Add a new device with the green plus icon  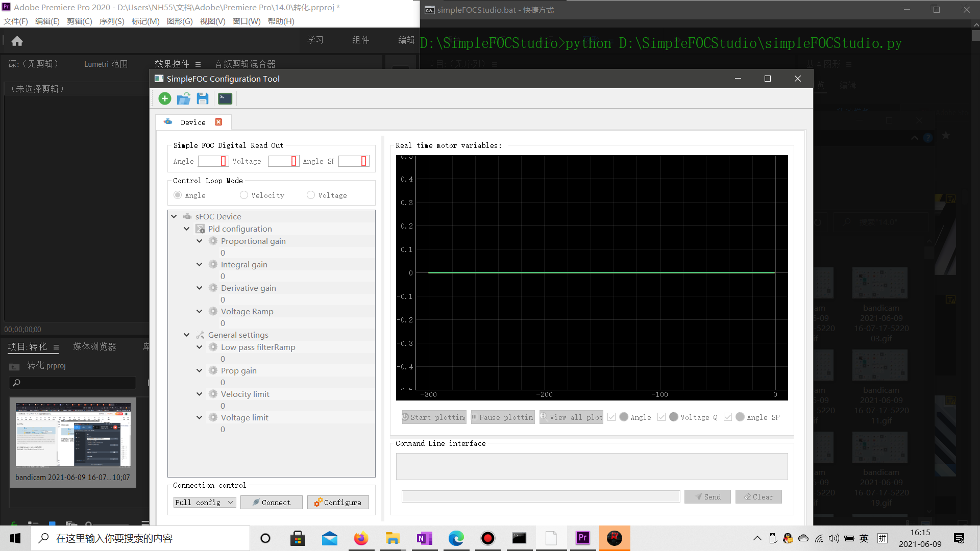(164, 98)
